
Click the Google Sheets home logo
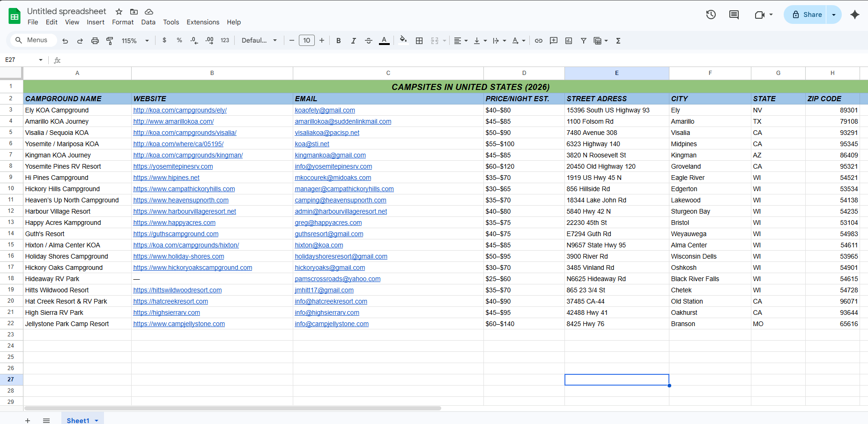15,16
